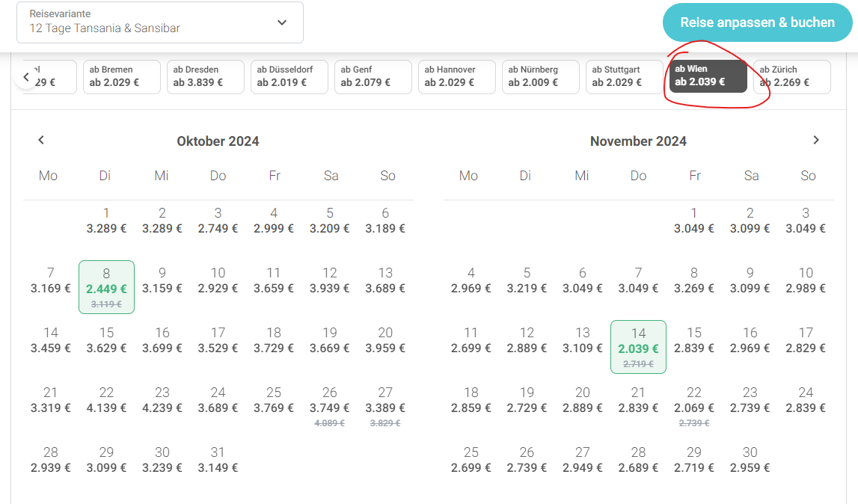Viewport: 858px width, 504px height.
Task: Select departure ab Wien
Action: coord(708,76)
